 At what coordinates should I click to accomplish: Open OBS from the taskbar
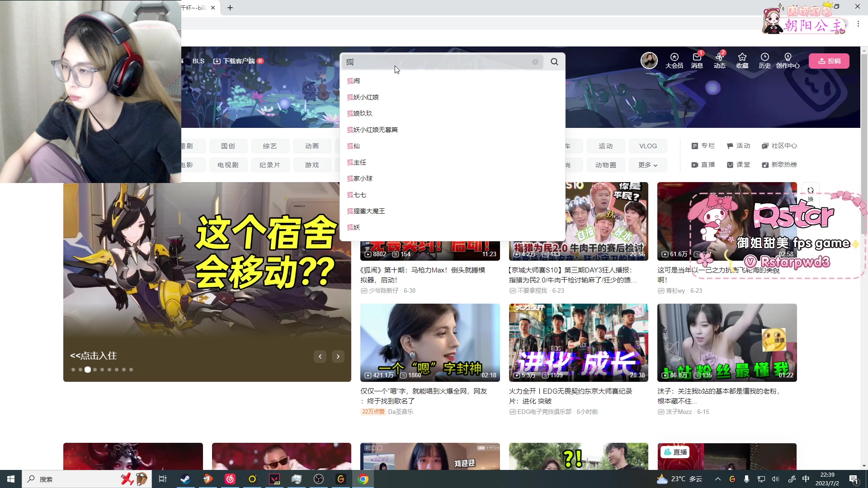319,479
